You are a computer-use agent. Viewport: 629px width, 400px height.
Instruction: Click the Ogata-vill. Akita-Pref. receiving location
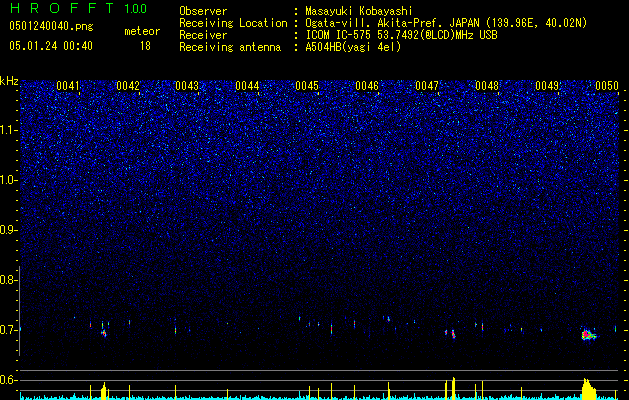click(x=448, y=23)
